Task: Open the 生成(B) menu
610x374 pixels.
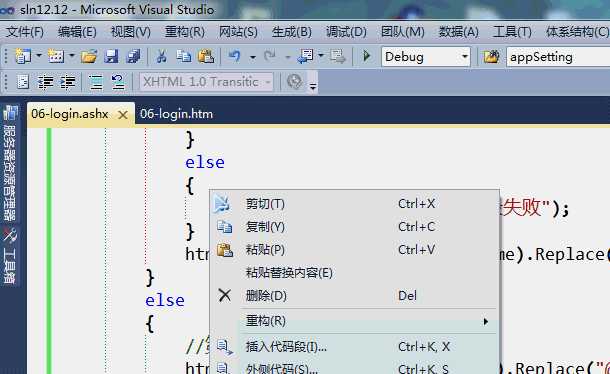Action: (292, 32)
